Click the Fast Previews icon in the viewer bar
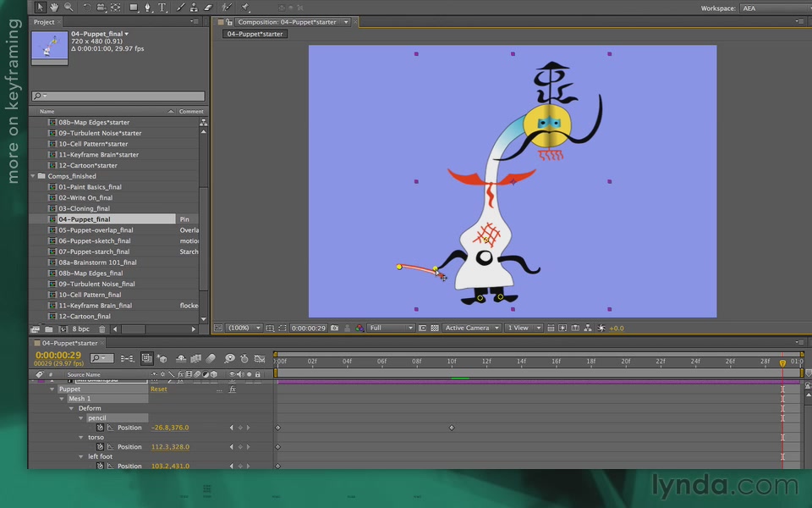The image size is (812, 508). pyautogui.click(x=562, y=328)
